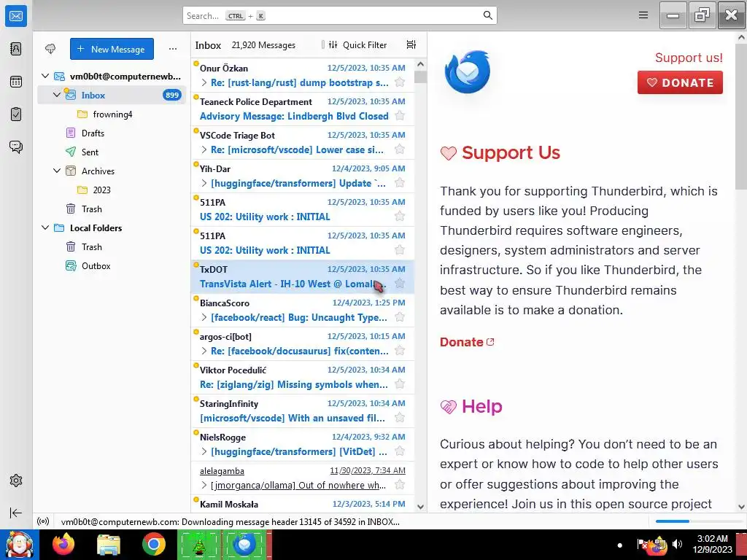747x560 pixels.
Task: Click the Get Messages cloud icon
Action: (50, 49)
